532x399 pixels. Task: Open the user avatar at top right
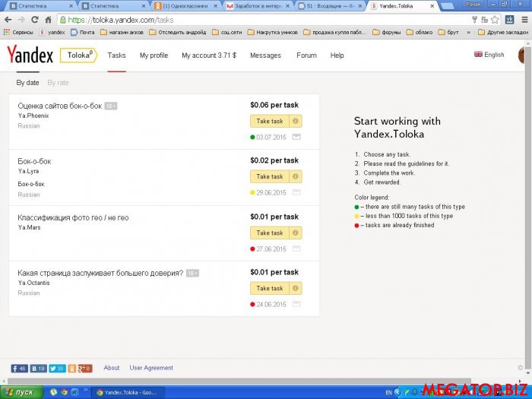[x=521, y=55]
